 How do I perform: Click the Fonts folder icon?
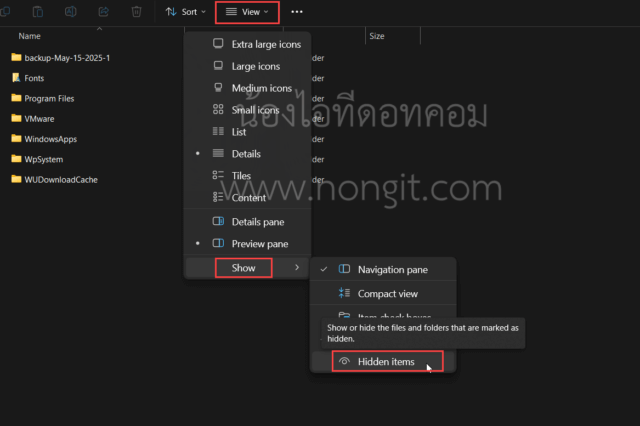tap(16, 78)
